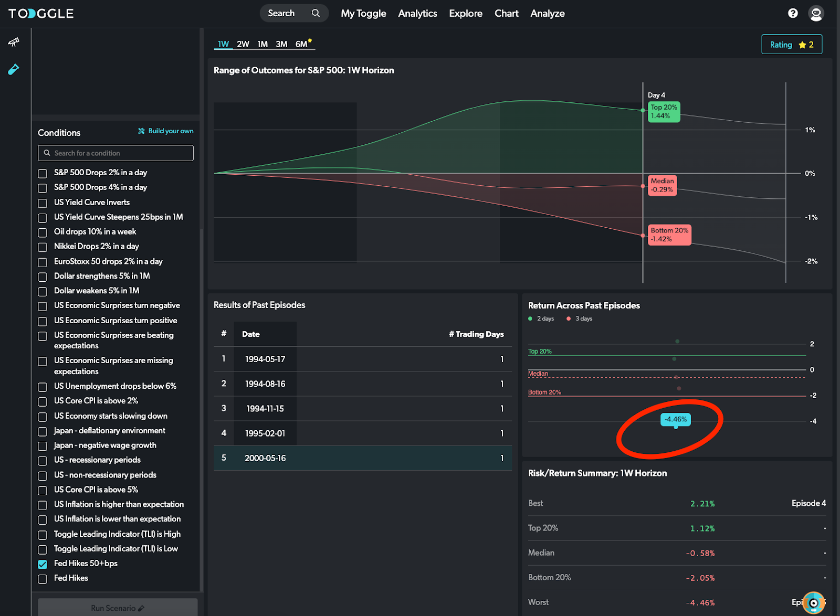This screenshot has height=616, width=840.
Task: Click the TOGGLE logo
Action: 41,14
